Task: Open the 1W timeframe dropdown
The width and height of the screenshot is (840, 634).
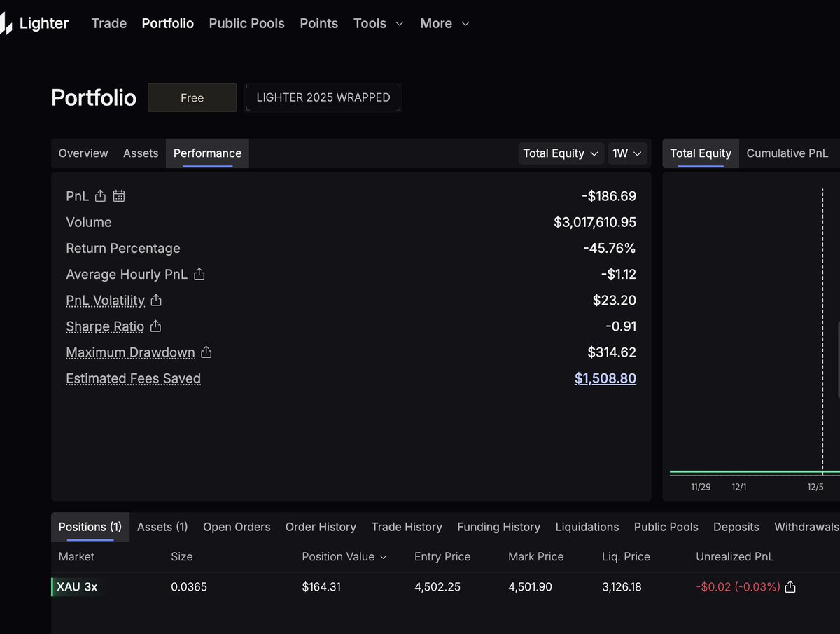Action: point(627,153)
